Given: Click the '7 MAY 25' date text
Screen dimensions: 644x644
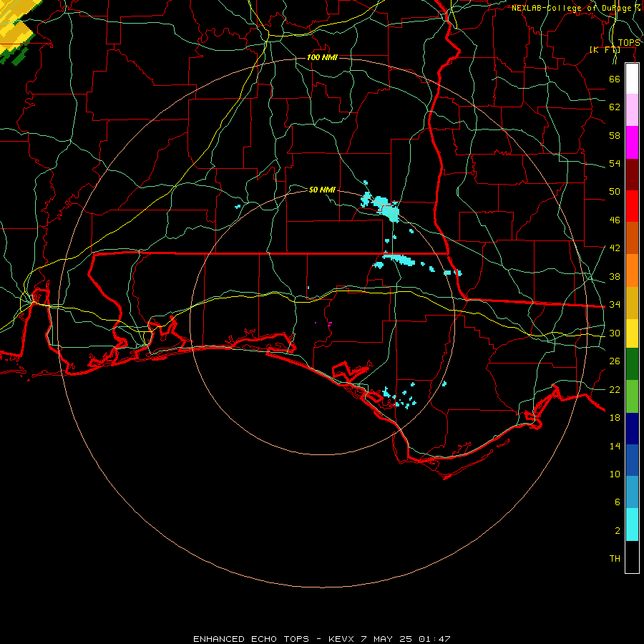Looking at the screenshot, I should tap(386, 639).
